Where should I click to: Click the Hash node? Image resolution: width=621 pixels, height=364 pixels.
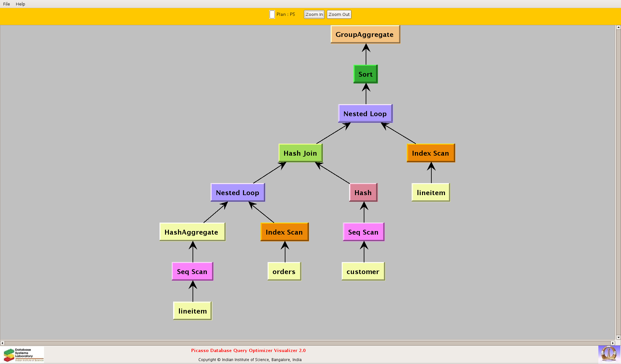pos(363,193)
